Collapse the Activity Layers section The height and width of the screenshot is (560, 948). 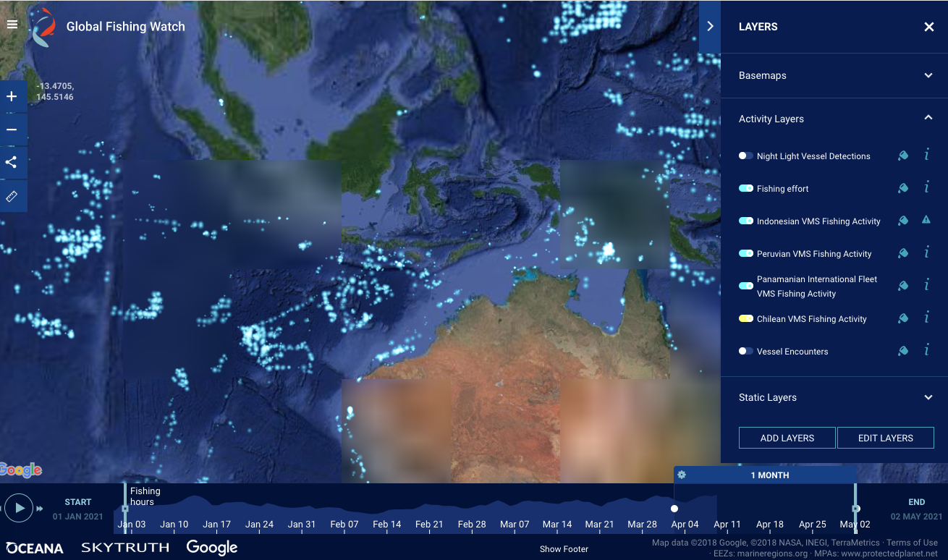928,118
